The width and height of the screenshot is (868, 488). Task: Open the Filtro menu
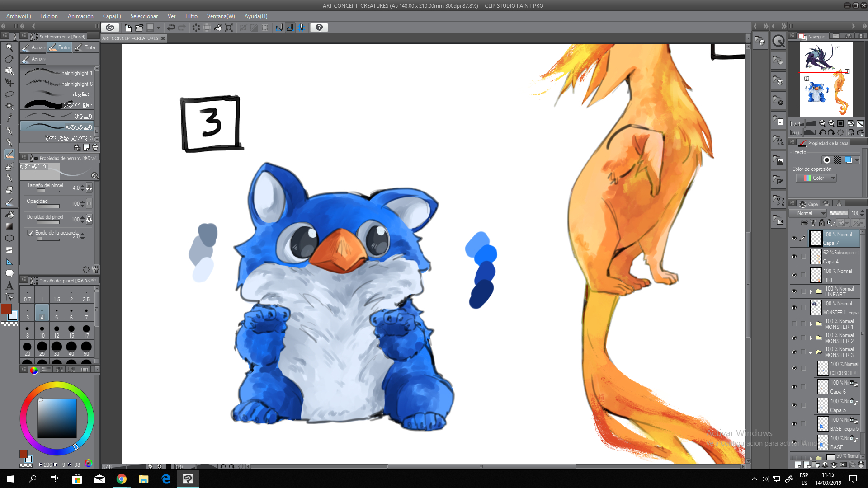click(191, 16)
